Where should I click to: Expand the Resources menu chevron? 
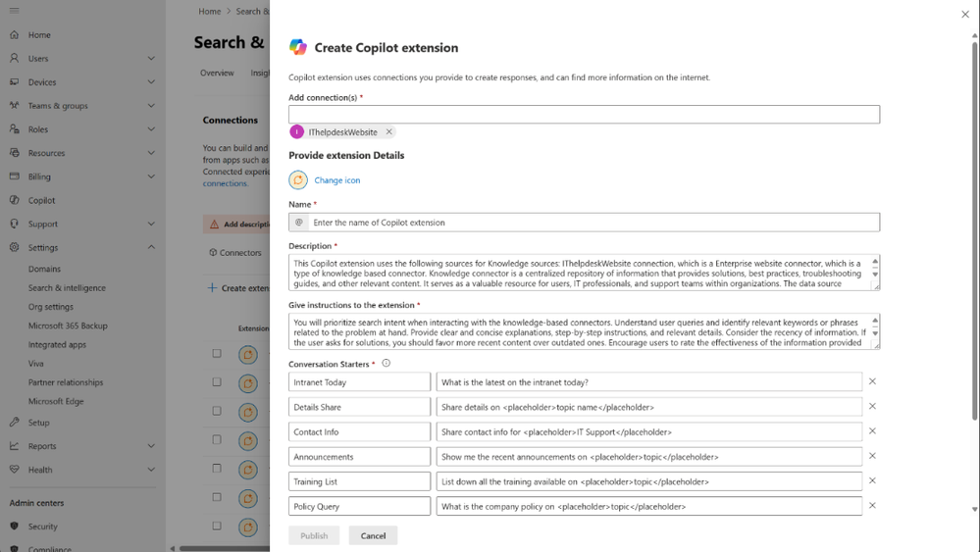151,153
